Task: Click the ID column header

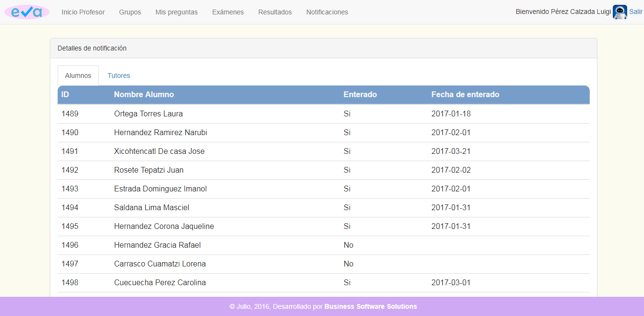Action: (65, 94)
